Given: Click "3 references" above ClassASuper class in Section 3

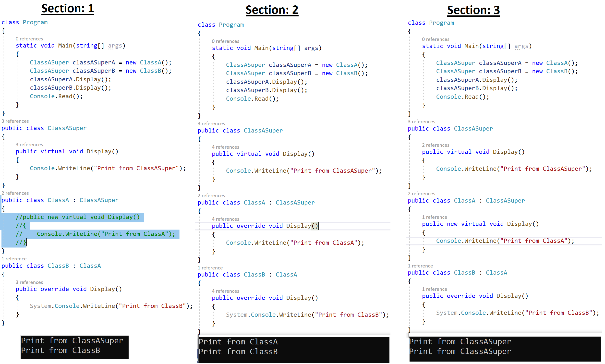Looking at the screenshot, I should [421, 121].
